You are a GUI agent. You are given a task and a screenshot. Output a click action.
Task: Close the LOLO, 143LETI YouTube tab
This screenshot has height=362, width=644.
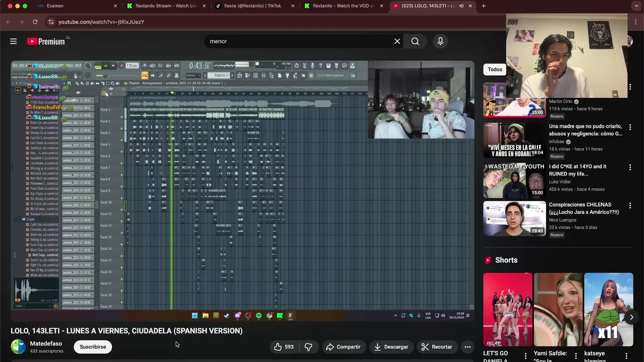[x=470, y=6]
